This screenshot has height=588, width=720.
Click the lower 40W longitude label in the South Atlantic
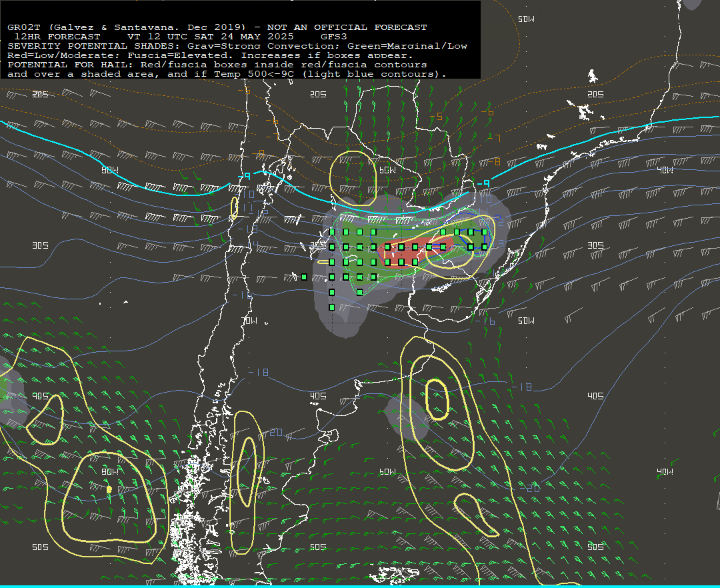pos(665,471)
